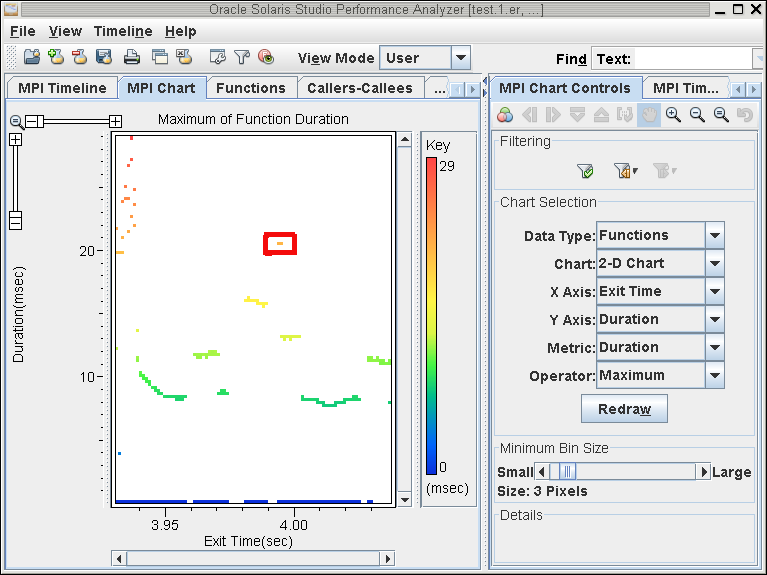Click right tab-scroll arrow on right panel tabs
Viewport: 767px width, 575px height.
tap(753, 90)
